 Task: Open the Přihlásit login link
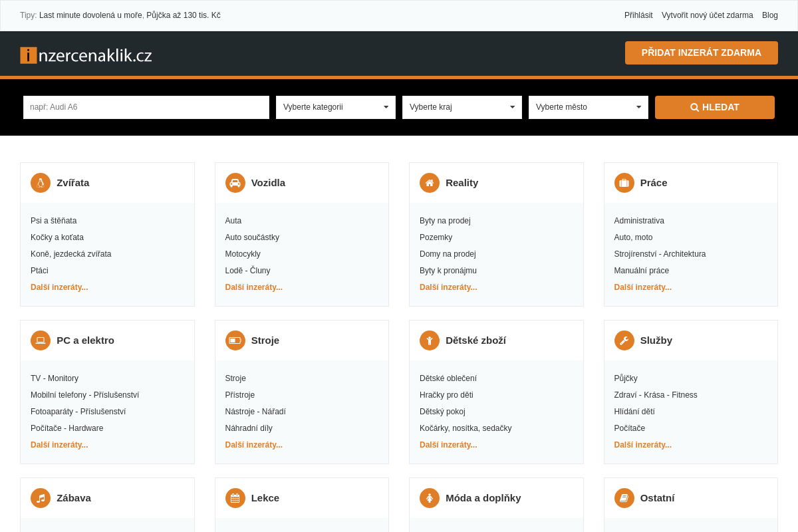click(638, 15)
